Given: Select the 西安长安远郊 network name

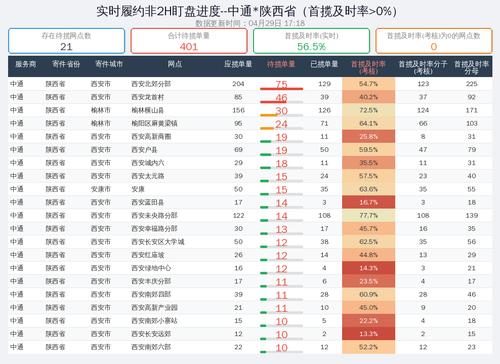Looking at the screenshot, I should [x=151, y=334].
